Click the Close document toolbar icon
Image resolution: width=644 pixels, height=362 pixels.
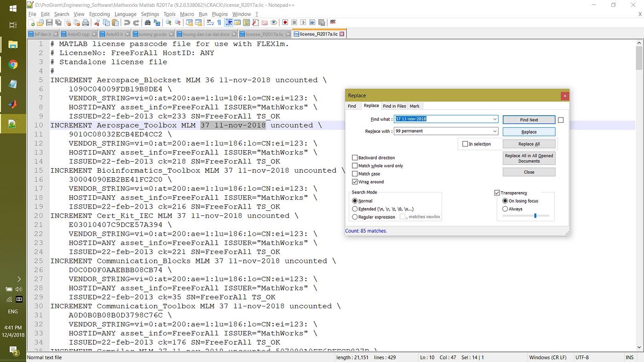coord(68,22)
